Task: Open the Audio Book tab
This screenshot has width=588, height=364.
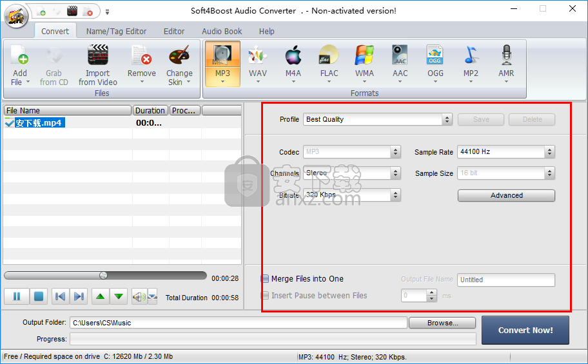Action: coord(222,31)
